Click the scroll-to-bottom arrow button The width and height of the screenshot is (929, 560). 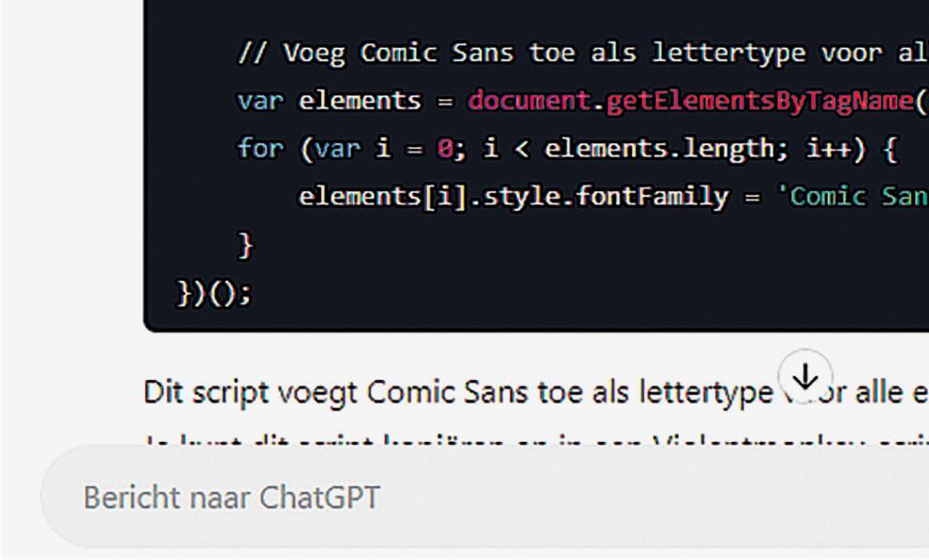[804, 376]
